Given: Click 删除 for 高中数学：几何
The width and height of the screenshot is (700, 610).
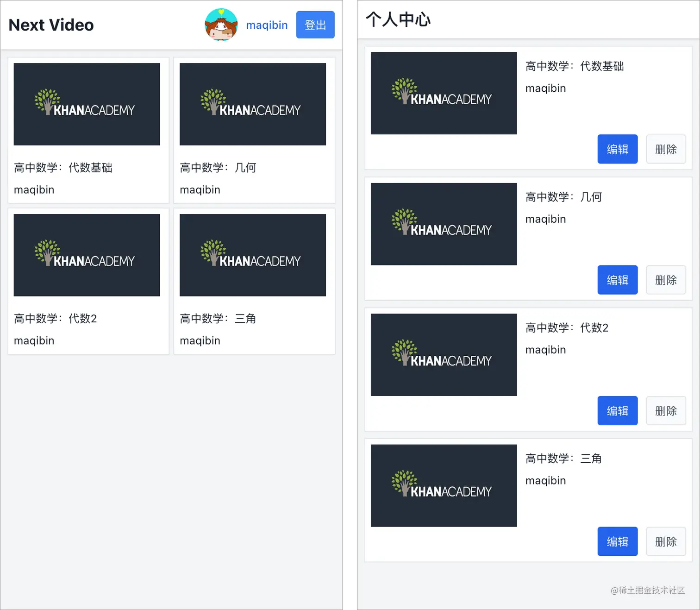Looking at the screenshot, I should [666, 280].
